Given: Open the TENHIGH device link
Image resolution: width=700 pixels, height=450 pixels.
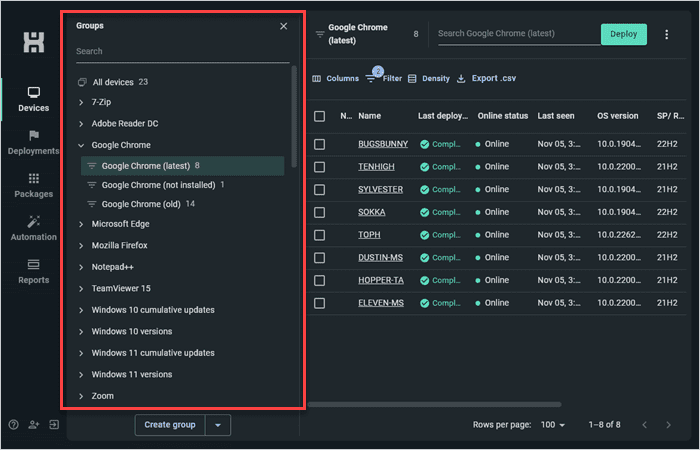Looking at the screenshot, I should (x=376, y=167).
